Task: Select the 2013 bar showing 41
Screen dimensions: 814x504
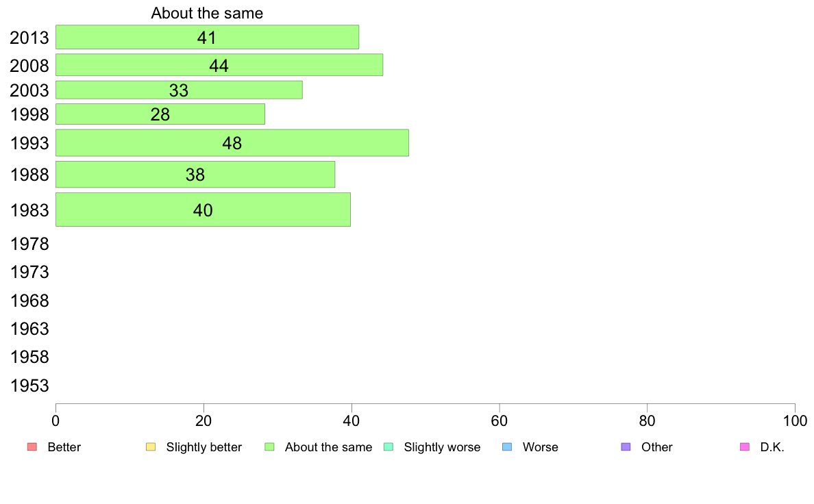Action: tap(207, 37)
